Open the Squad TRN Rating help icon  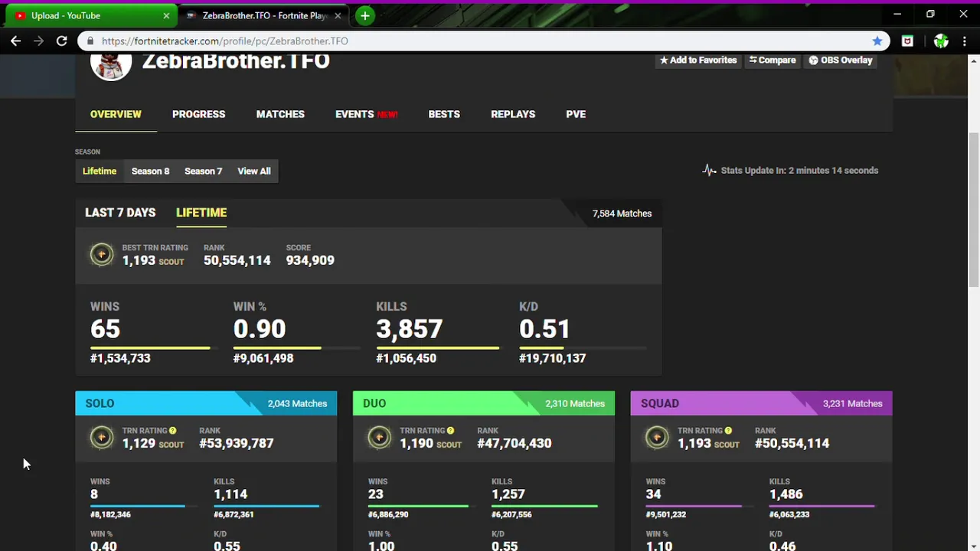click(x=728, y=431)
